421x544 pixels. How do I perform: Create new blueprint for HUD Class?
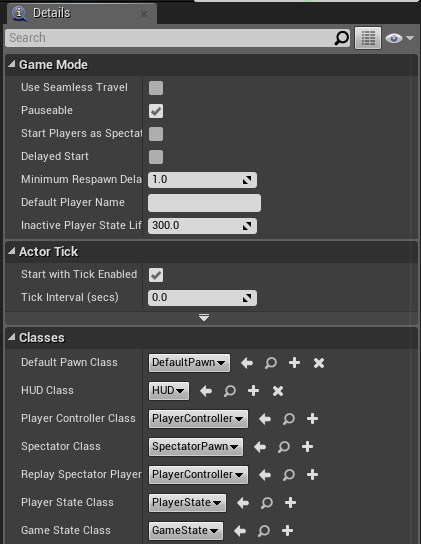[253, 391]
